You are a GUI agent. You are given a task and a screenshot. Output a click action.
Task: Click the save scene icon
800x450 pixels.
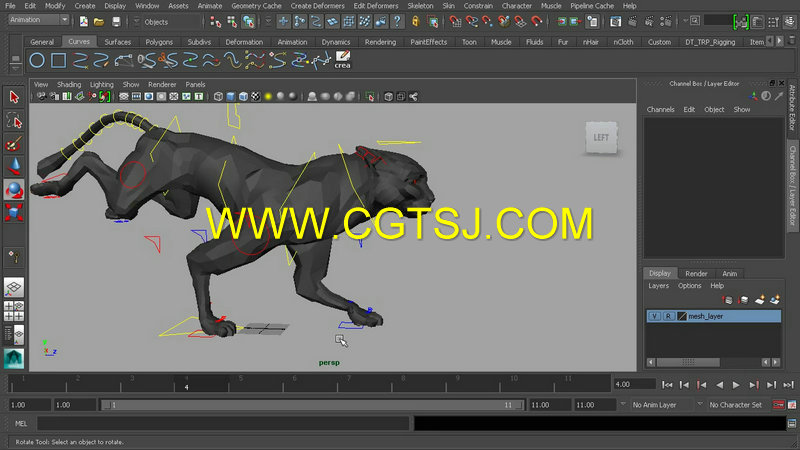coord(116,21)
